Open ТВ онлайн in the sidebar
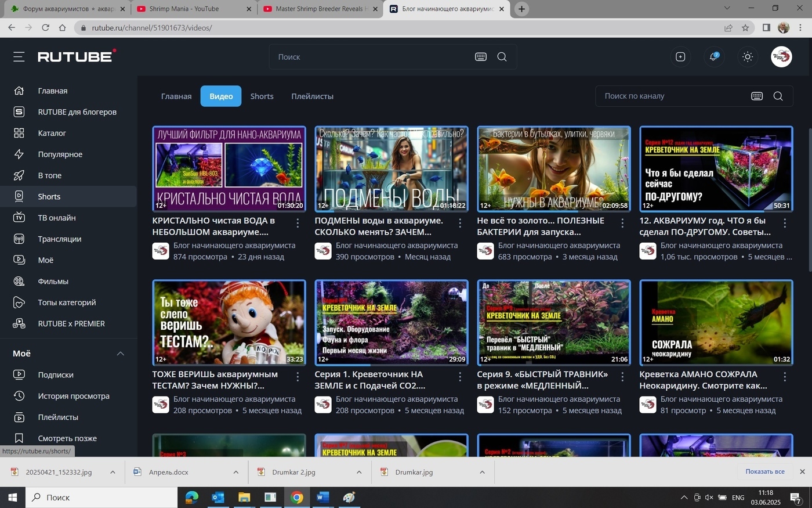This screenshot has height=508, width=812. coord(68,218)
